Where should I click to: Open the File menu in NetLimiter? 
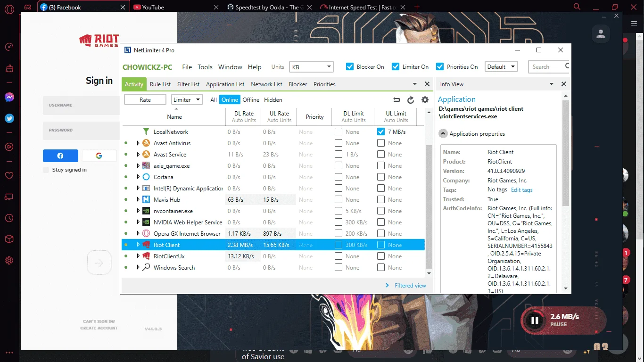coord(187,67)
